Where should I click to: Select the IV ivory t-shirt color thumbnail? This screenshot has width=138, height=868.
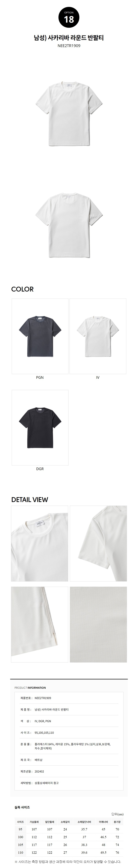click(98, 336)
